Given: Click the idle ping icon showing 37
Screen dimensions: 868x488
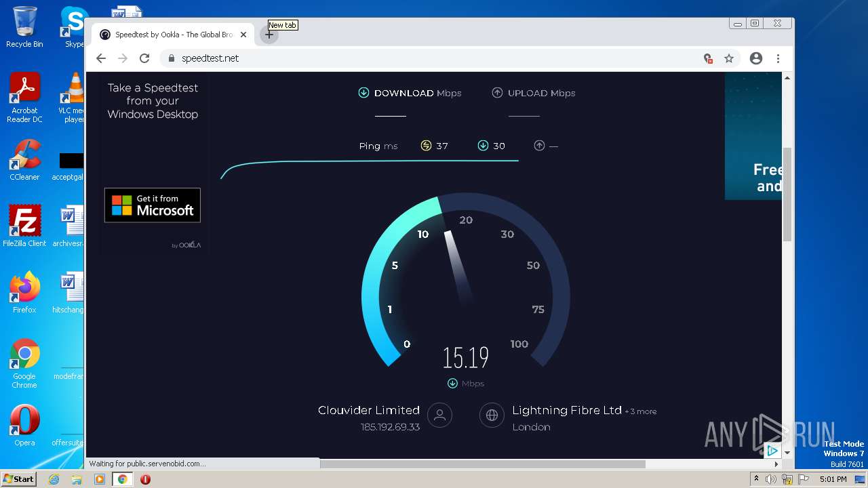Looking at the screenshot, I should [x=426, y=146].
